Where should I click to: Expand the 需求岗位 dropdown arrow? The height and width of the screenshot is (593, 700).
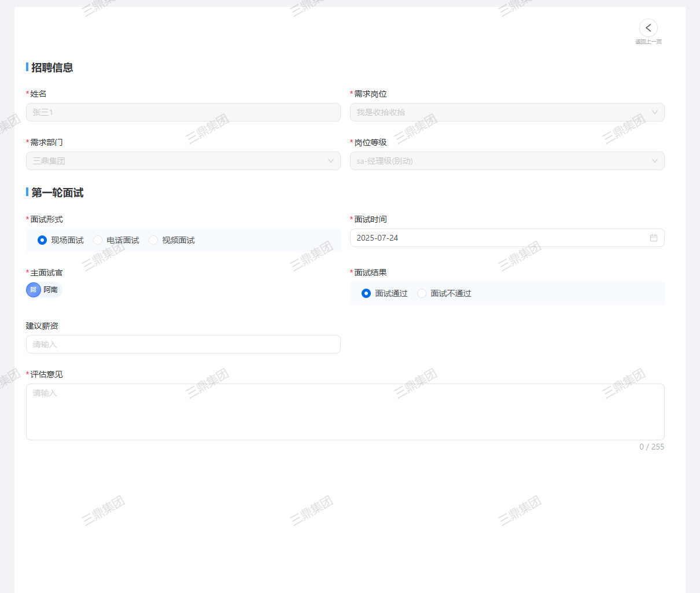pos(654,112)
